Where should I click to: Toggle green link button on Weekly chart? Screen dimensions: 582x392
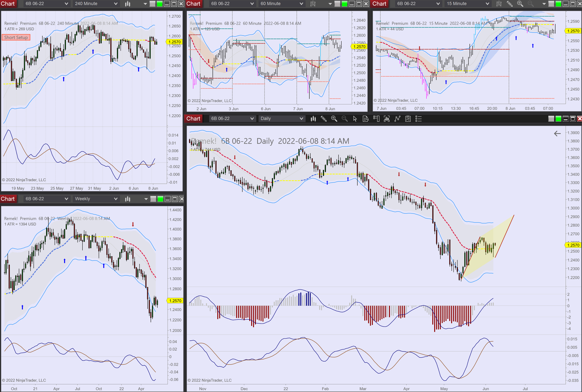160,199
